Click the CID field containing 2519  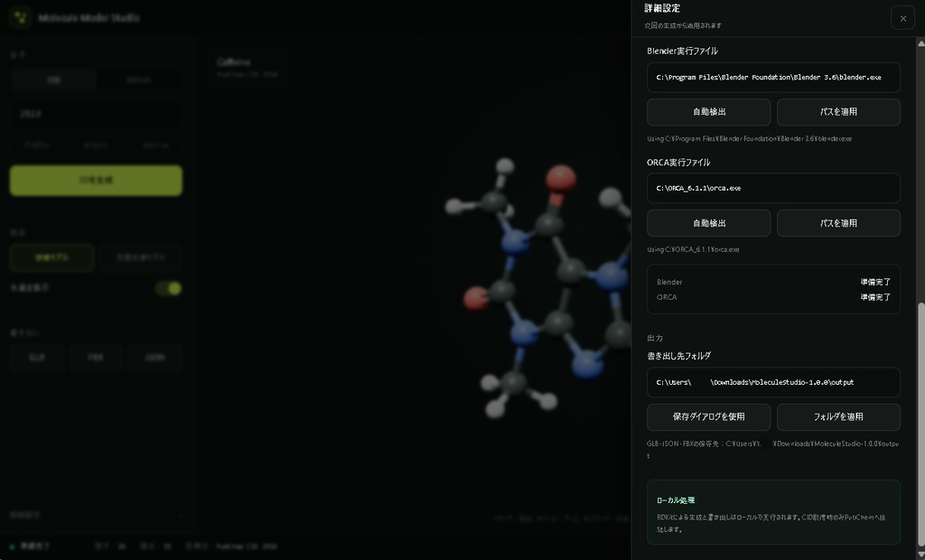96,114
